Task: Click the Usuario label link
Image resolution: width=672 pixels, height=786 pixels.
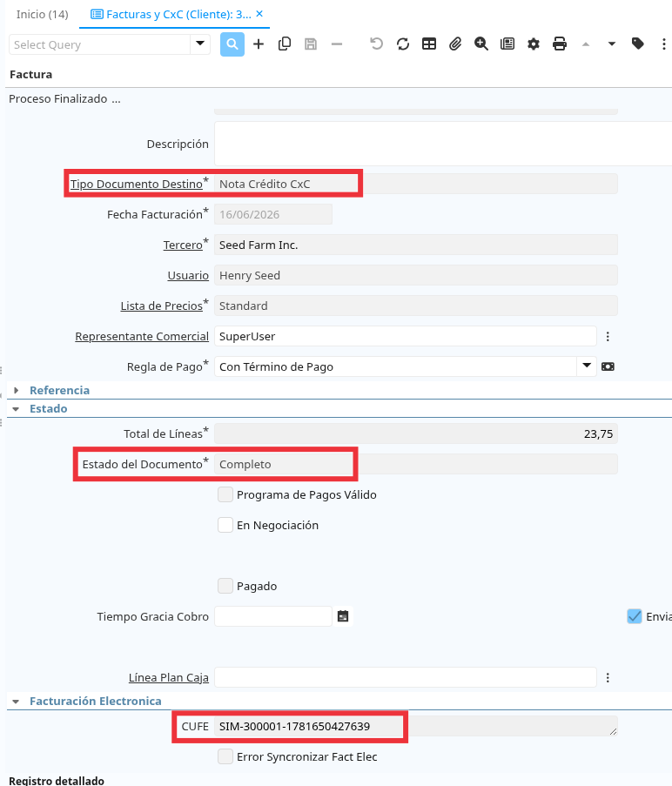Action: point(188,275)
